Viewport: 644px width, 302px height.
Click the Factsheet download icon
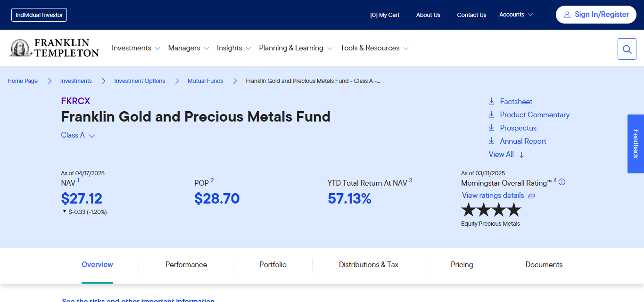point(491,101)
